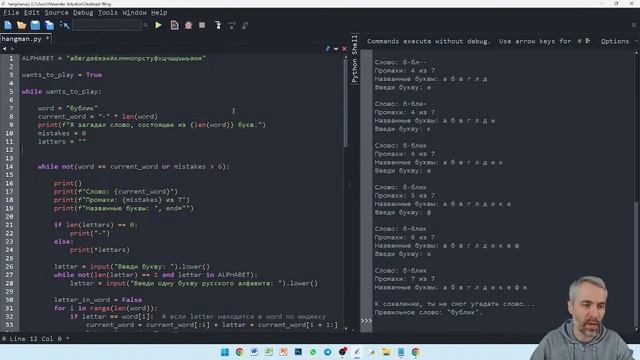
Task: Place cursor on line 1 ALPHABET definition
Action: (113, 58)
